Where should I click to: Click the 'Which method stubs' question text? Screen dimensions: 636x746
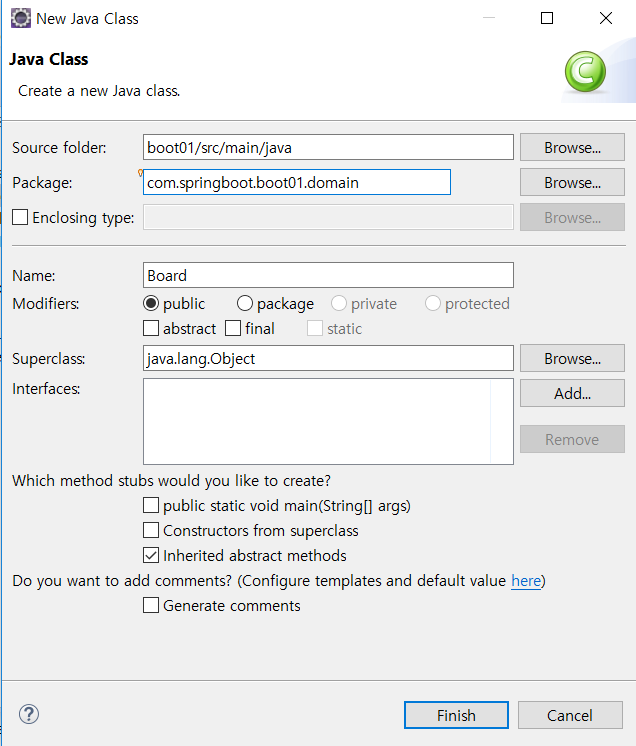pyautogui.click(x=171, y=481)
